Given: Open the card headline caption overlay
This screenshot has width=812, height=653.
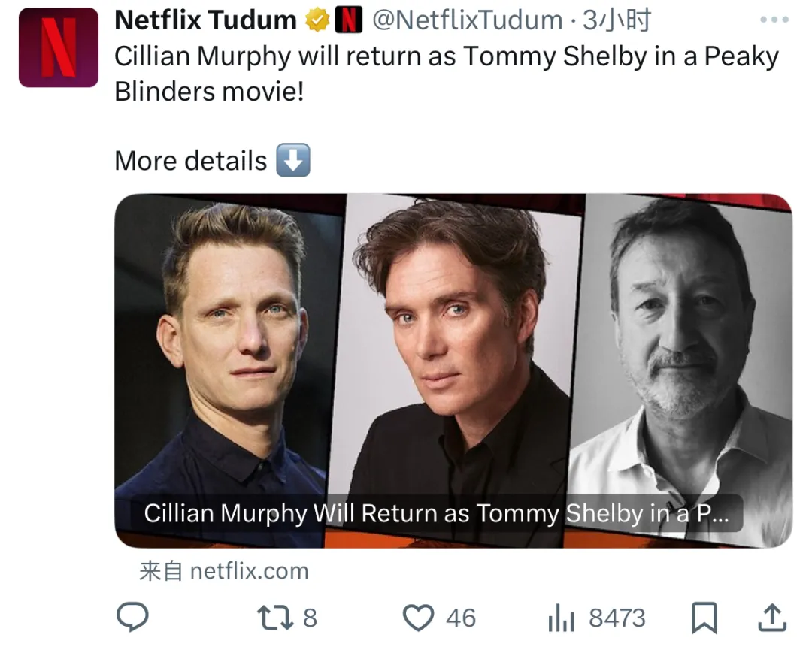Looking at the screenshot, I should (436, 514).
